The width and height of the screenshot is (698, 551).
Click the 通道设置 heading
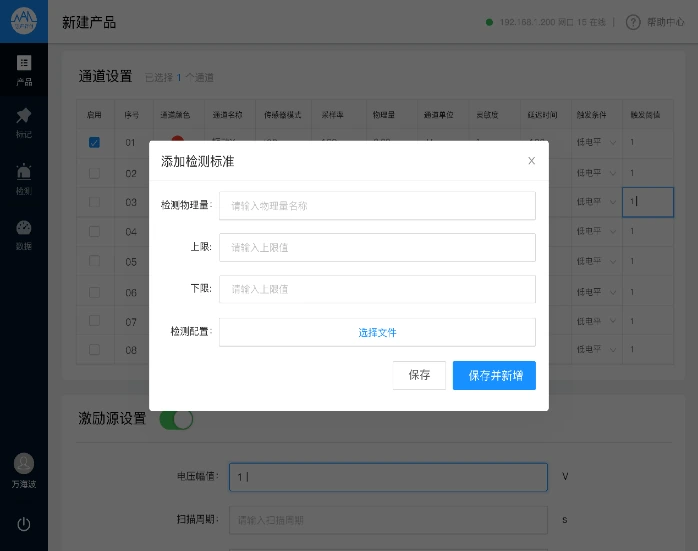pyautogui.click(x=106, y=76)
